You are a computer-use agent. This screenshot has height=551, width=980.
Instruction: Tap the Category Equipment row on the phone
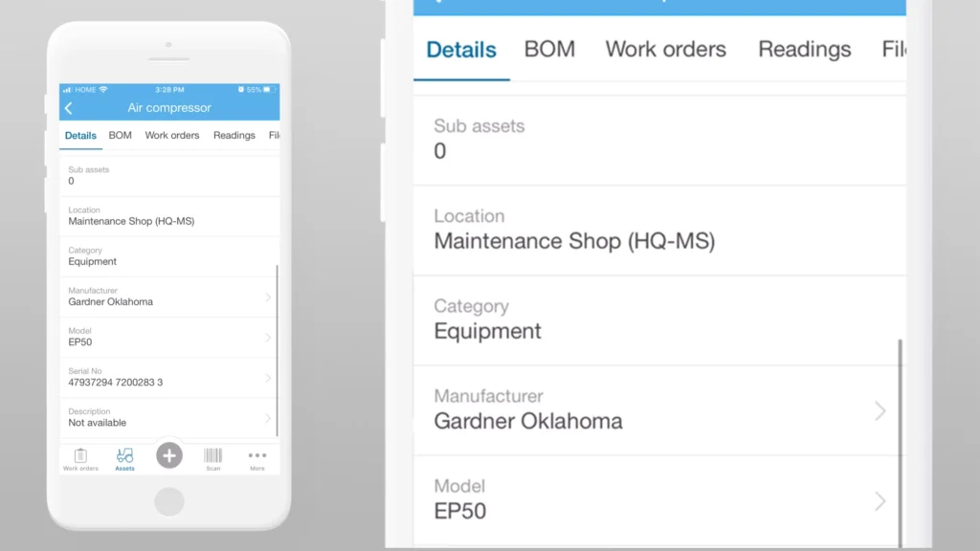(x=168, y=256)
